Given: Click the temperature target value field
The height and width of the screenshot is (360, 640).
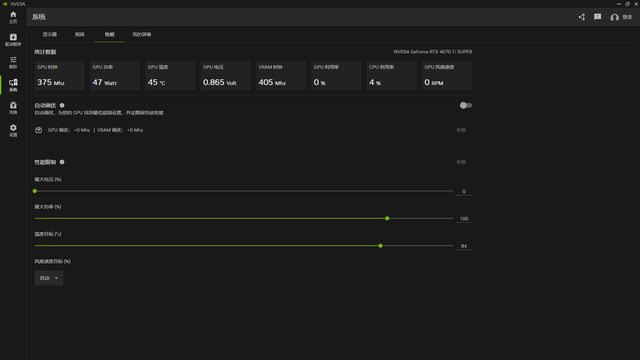Looking at the screenshot, I should [464, 246].
